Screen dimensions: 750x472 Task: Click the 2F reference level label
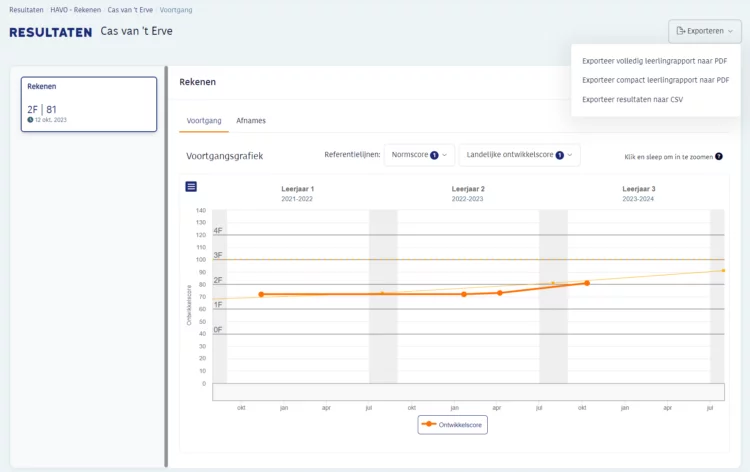point(218,280)
